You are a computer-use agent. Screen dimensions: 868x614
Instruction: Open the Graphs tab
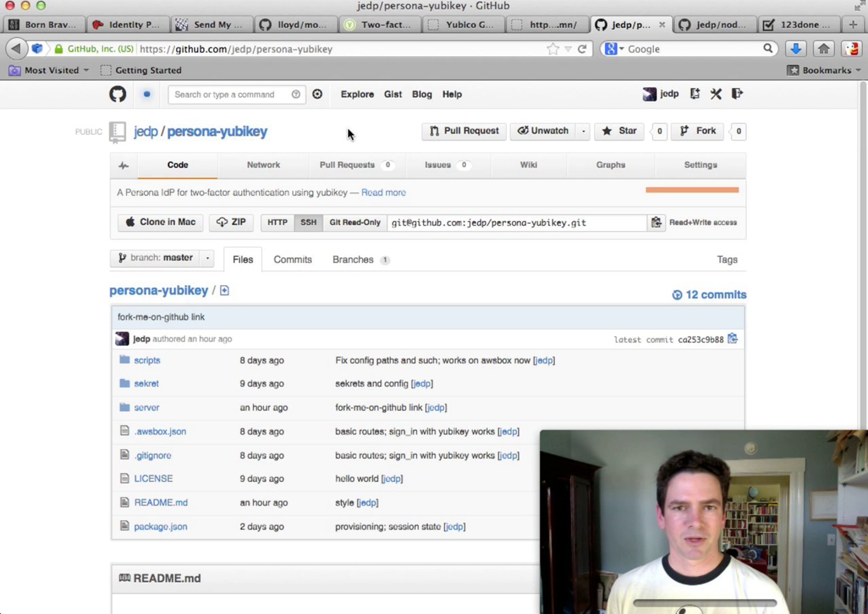(611, 165)
